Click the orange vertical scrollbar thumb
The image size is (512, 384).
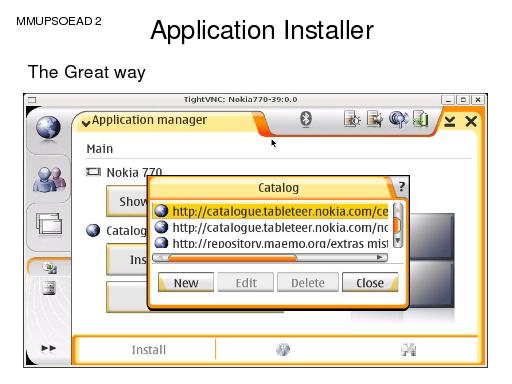[x=397, y=225]
